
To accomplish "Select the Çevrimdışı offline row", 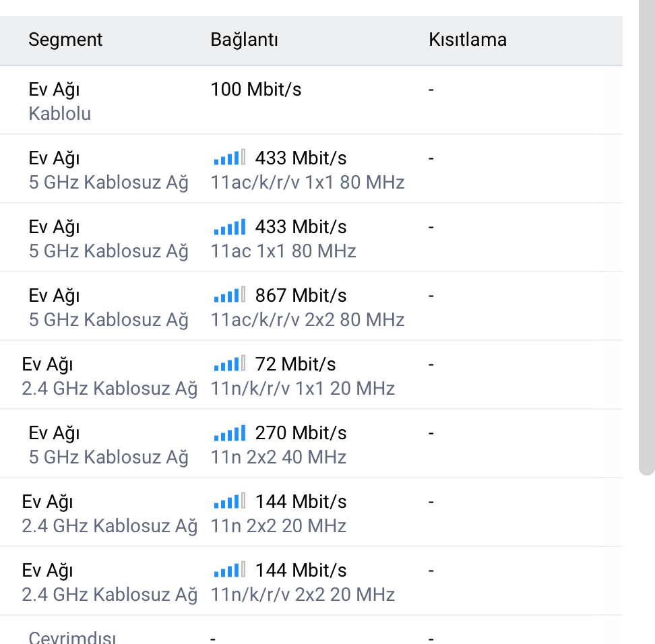I will click(311, 631).
